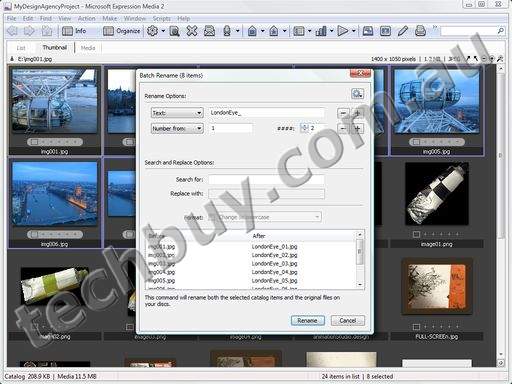Image resolution: width=512 pixels, height=384 pixels.
Task: Open dropdown arrow beside play icon
Action: [353, 31]
